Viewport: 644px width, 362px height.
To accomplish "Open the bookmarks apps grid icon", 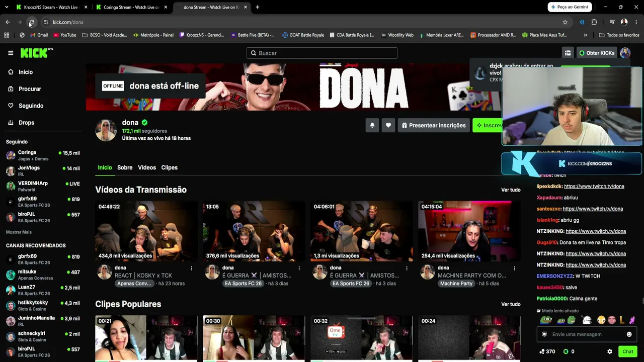I will (7, 35).
